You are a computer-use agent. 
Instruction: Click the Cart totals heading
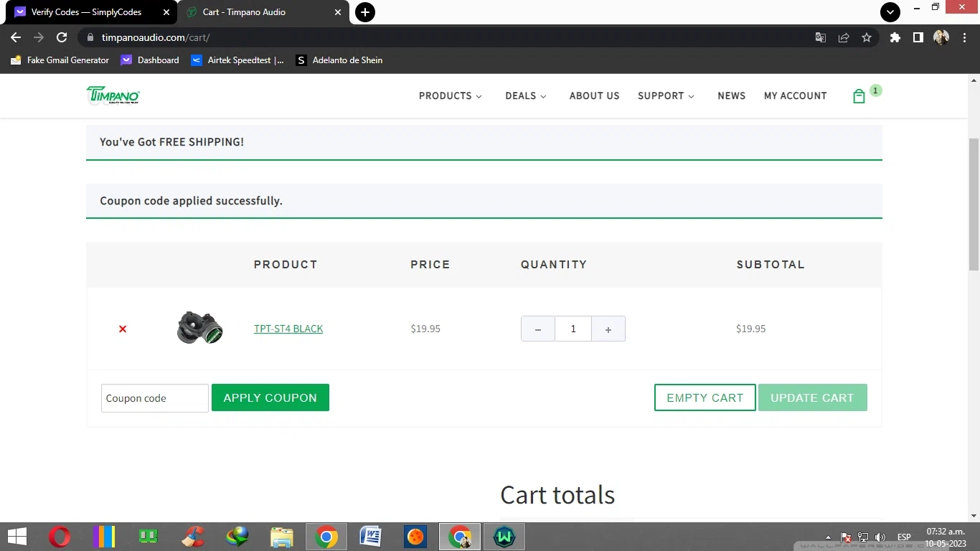coord(557,495)
